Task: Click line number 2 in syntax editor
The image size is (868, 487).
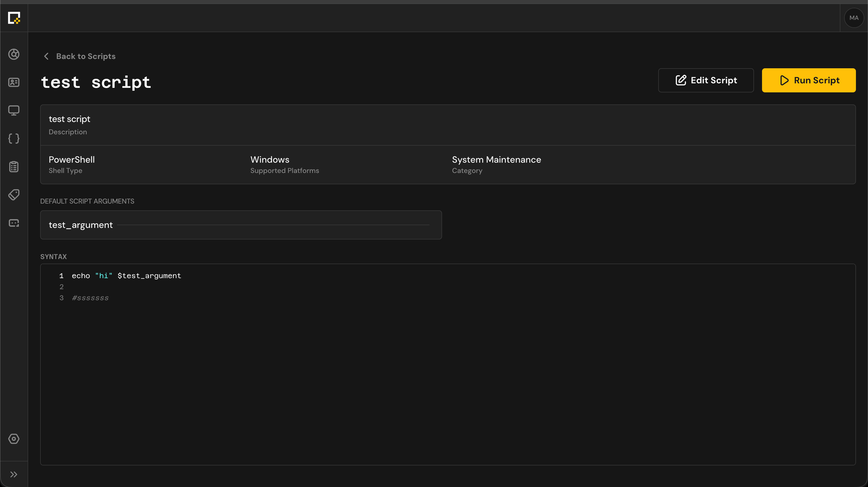Action: (61, 287)
